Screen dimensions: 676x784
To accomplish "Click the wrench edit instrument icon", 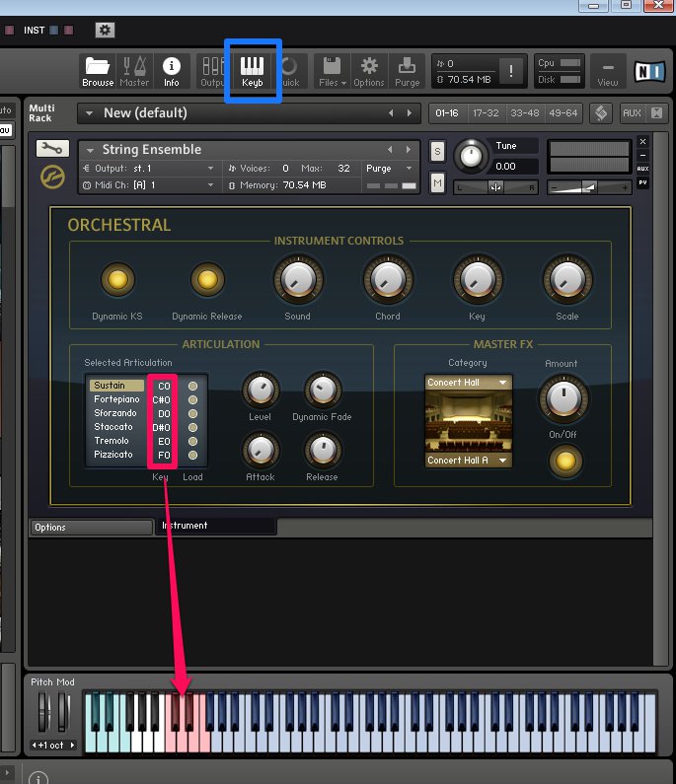I will [x=52, y=149].
